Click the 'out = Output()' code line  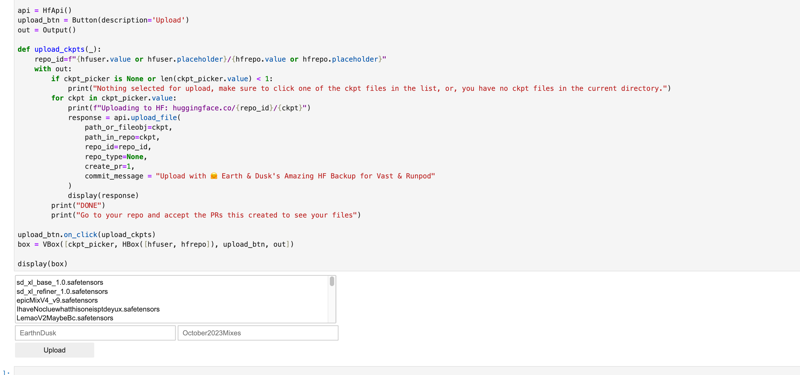(47, 30)
